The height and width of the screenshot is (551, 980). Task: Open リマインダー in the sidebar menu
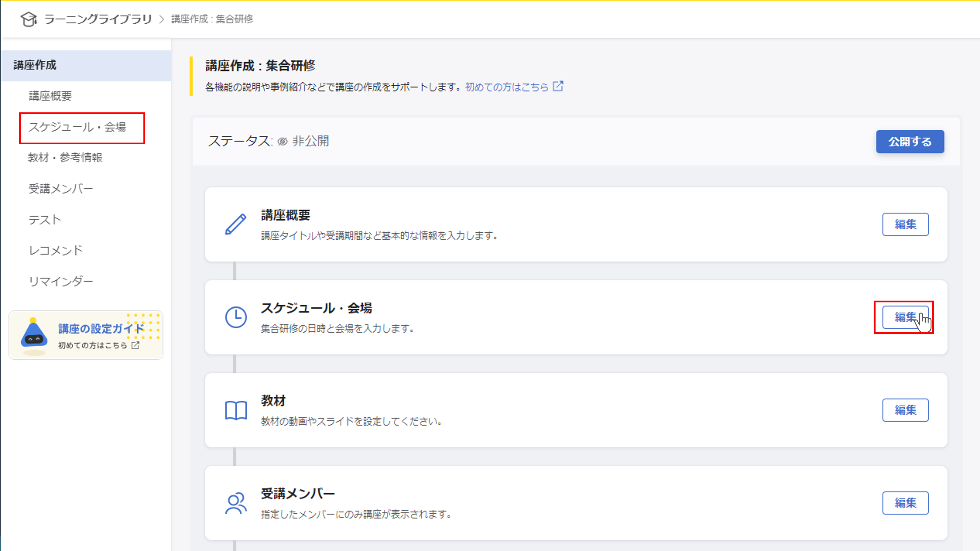click(x=61, y=282)
